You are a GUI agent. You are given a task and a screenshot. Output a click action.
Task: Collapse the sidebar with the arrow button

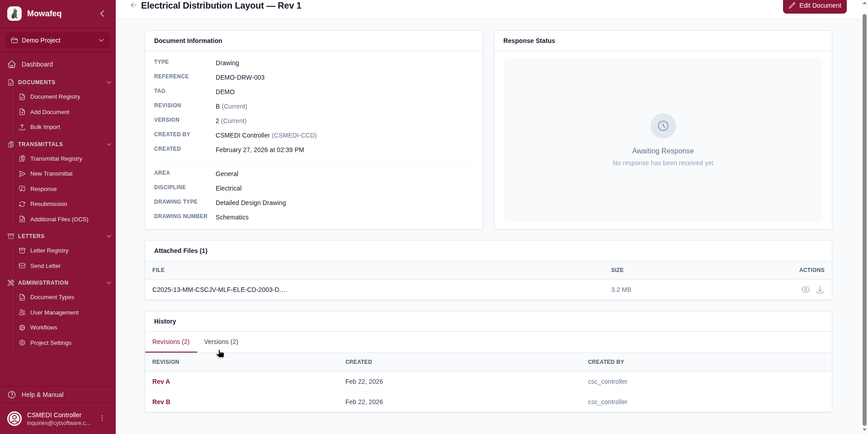pos(102,14)
